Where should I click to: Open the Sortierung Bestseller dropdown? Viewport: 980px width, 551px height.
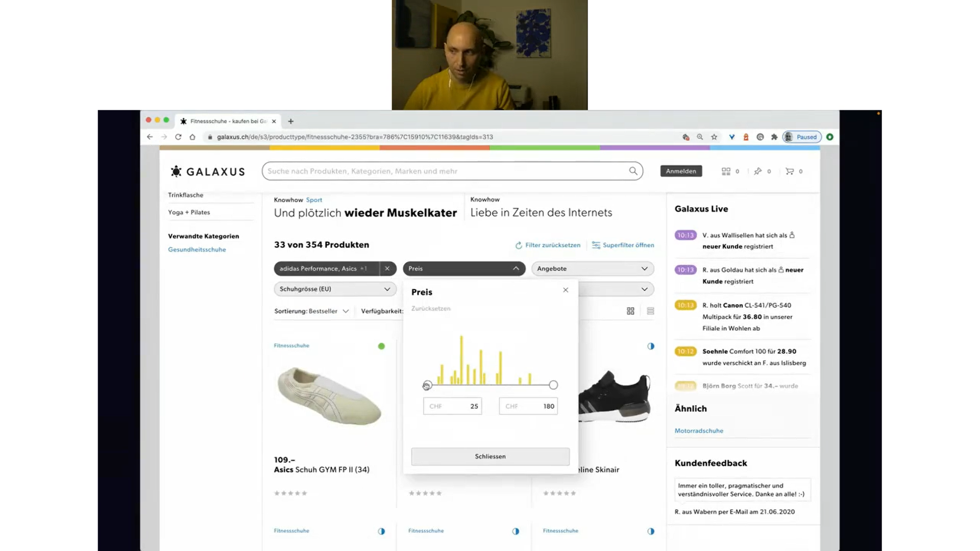pyautogui.click(x=311, y=311)
